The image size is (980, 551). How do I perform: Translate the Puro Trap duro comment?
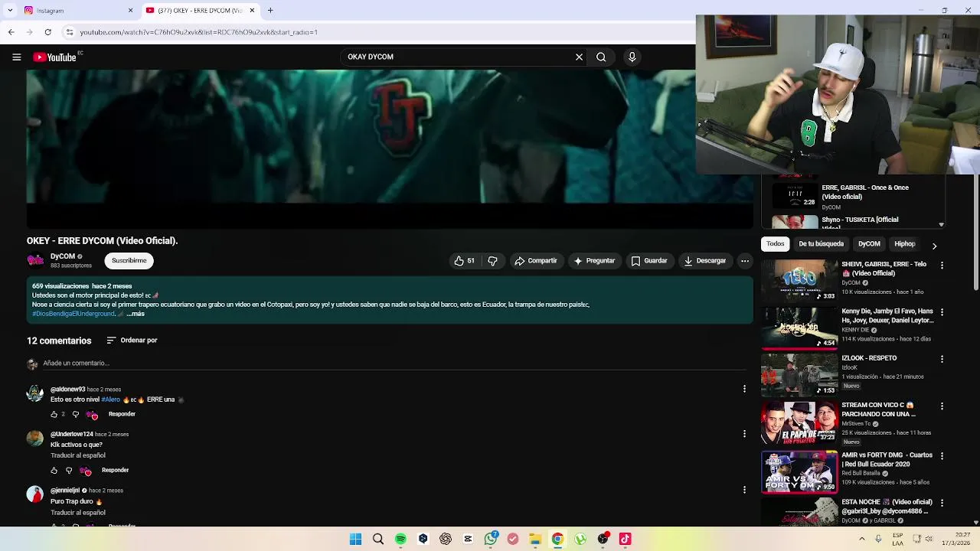tap(78, 513)
